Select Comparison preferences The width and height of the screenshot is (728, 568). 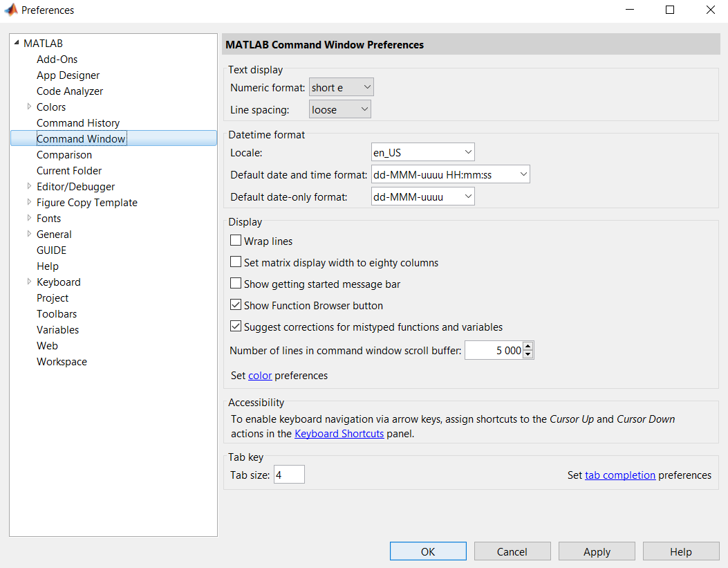(x=64, y=155)
